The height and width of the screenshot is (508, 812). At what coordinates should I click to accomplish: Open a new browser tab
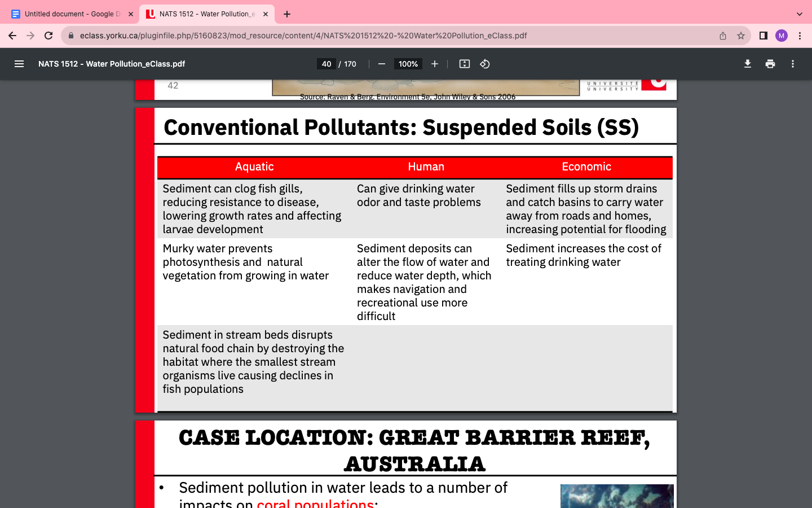(x=287, y=14)
